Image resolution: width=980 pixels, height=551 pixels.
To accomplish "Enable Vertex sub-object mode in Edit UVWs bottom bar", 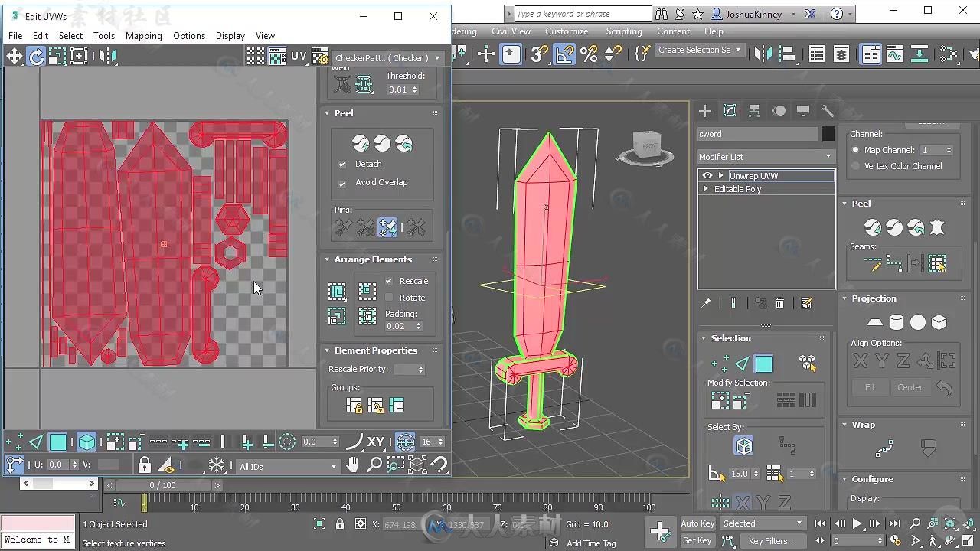I will 14,442.
